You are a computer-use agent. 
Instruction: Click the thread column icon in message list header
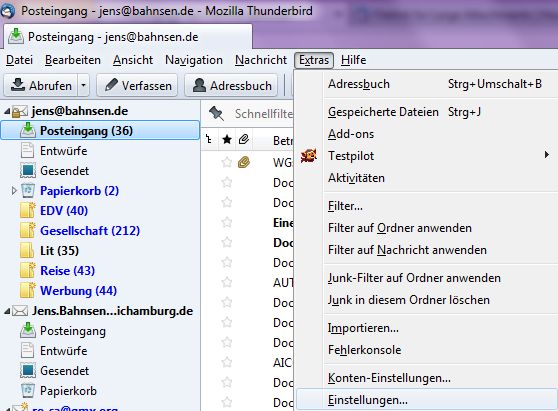(209, 139)
